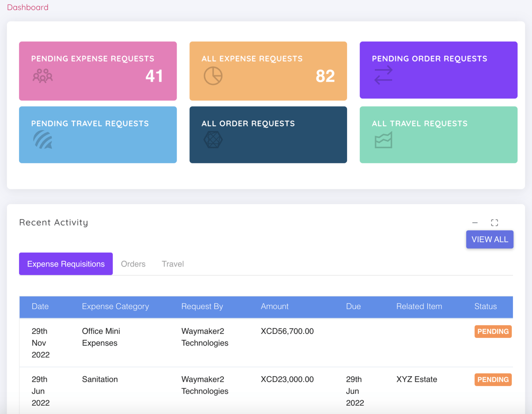Image resolution: width=532 pixels, height=414 pixels.
Task: Switch to the Orders tab
Action: pyautogui.click(x=133, y=264)
